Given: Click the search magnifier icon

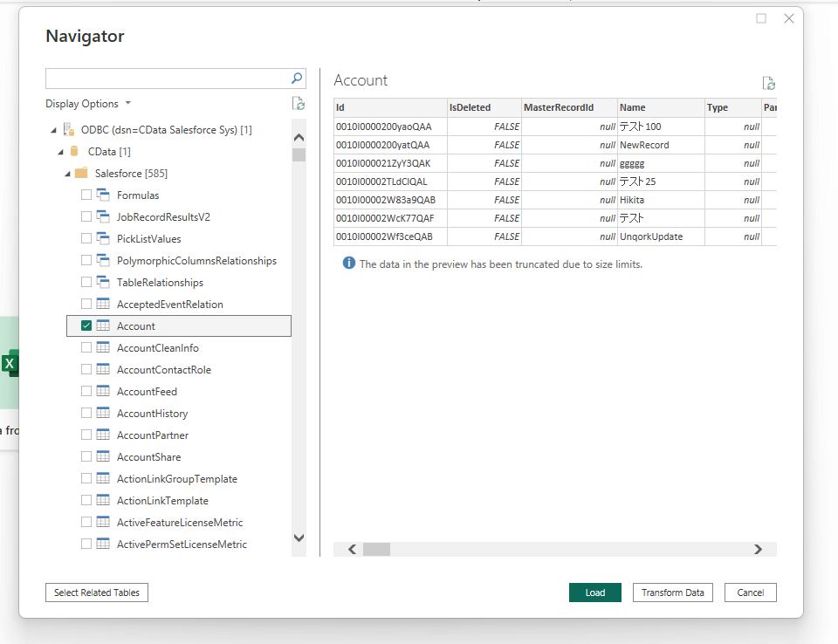Looking at the screenshot, I should 297,79.
